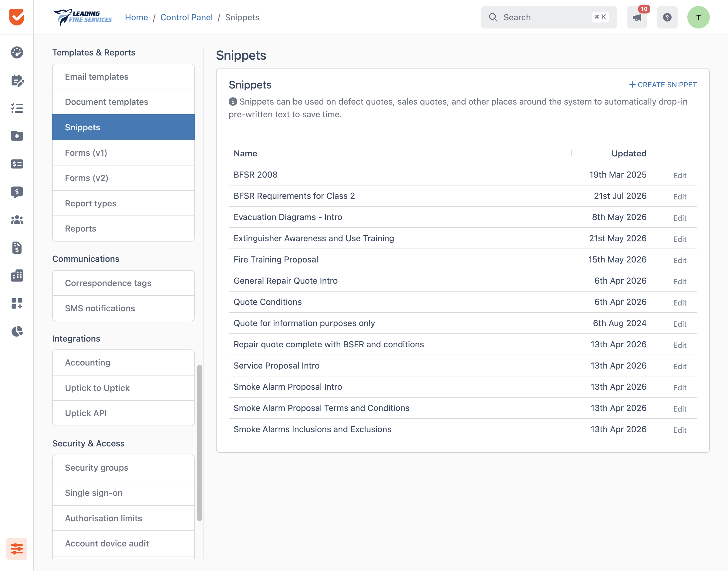Open Security groups menu item
This screenshot has height=571, width=728.
click(x=123, y=468)
